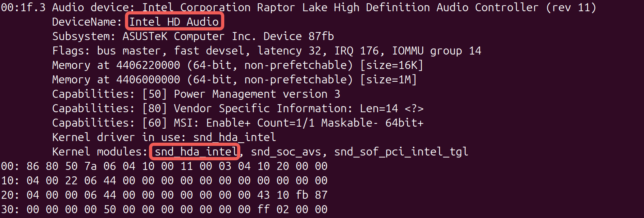Click memory address 4406220000
Screen dimensions: 644x218
click(x=148, y=65)
